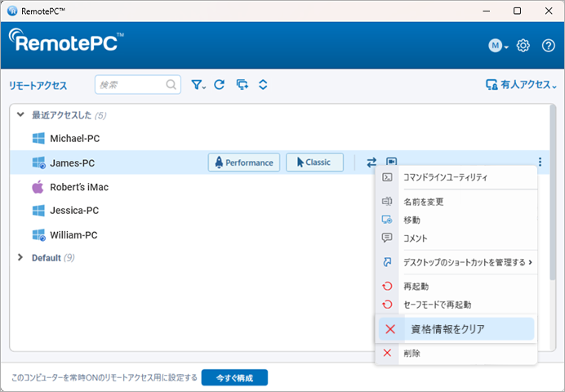Choose 再起動 in the context menu
565x392 pixels.
(456, 287)
